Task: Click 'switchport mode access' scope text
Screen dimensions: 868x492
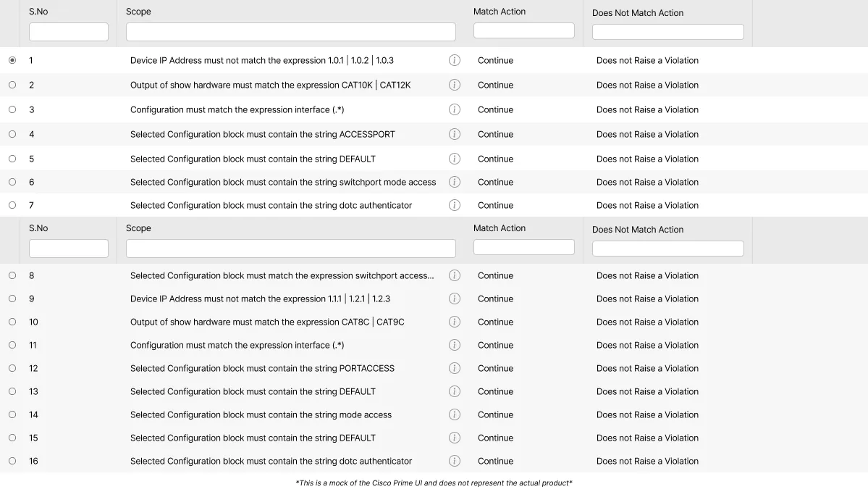Action: 283,183
